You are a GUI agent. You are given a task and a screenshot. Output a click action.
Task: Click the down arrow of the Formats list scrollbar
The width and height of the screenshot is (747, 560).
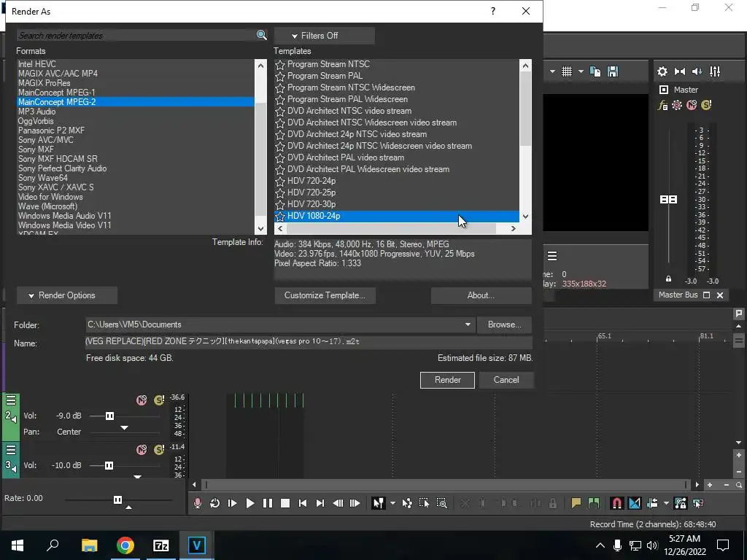click(x=260, y=229)
